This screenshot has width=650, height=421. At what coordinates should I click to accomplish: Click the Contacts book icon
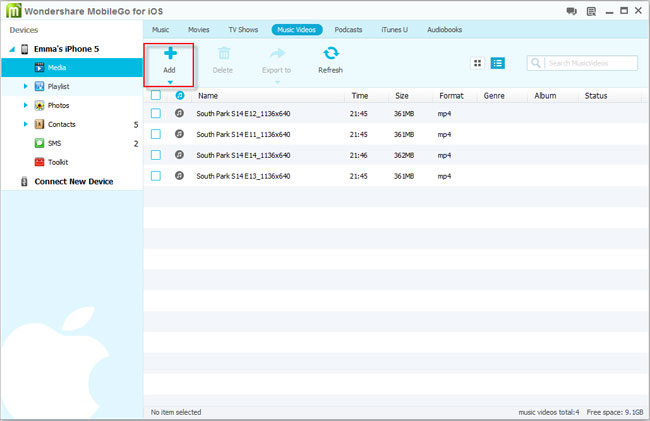[x=39, y=124]
